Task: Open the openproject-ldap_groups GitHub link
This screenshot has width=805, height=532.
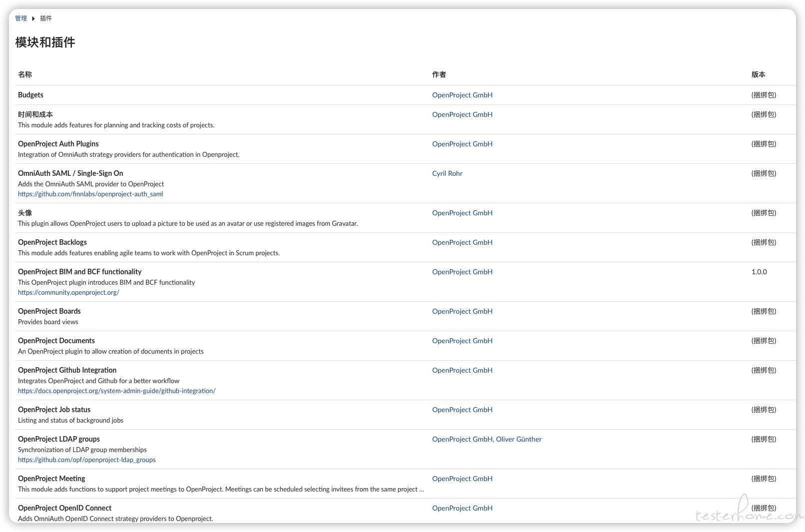Action: point(86,460)
